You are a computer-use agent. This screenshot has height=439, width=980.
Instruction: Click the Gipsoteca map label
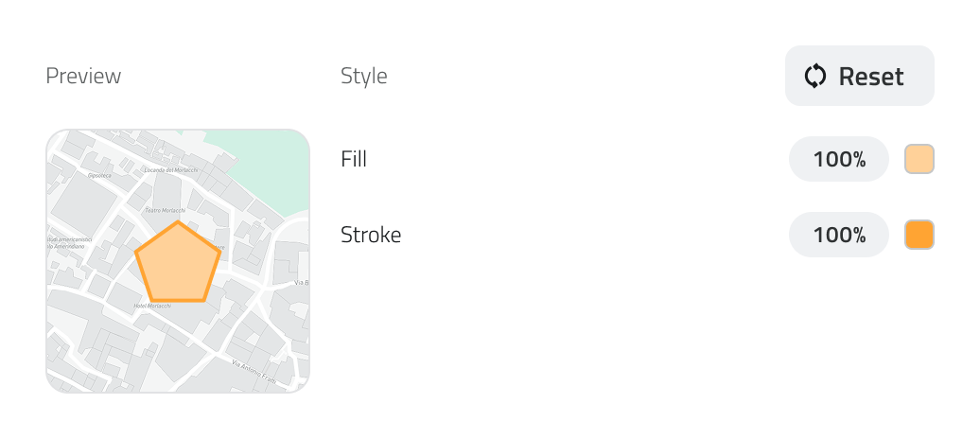click(x=99, y=175)
